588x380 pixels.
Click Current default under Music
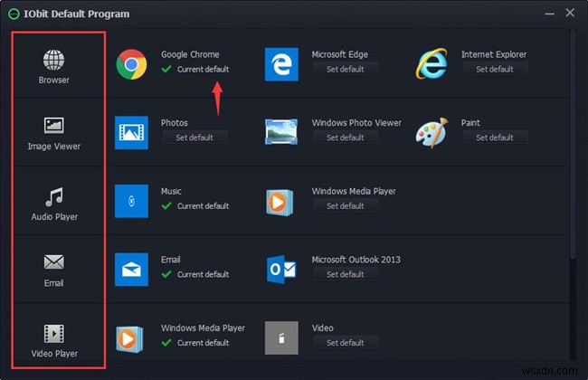pos(203,206)
